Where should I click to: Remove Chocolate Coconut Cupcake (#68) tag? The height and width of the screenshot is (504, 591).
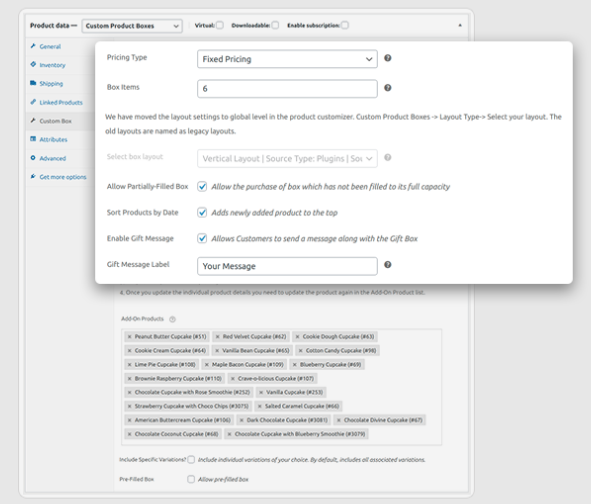(129, 434)
